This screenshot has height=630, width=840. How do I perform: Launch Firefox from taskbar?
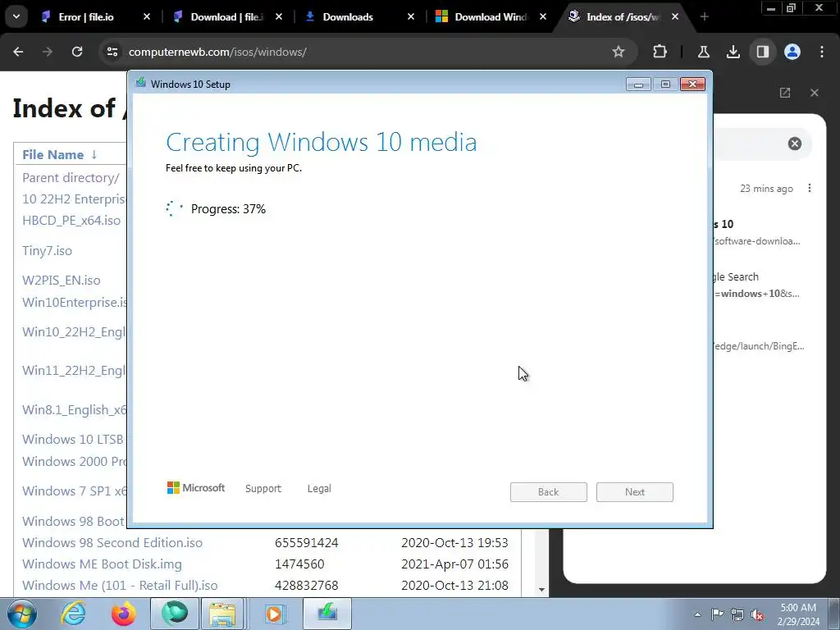coord(124,614)
